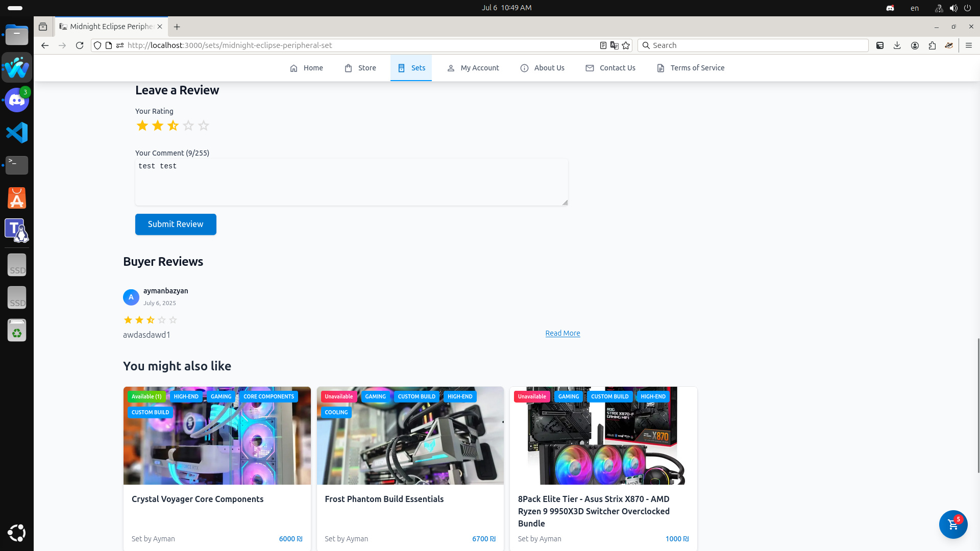
Task: Click Frost Phantom Build Essentials title
Action: pos(384,499)
